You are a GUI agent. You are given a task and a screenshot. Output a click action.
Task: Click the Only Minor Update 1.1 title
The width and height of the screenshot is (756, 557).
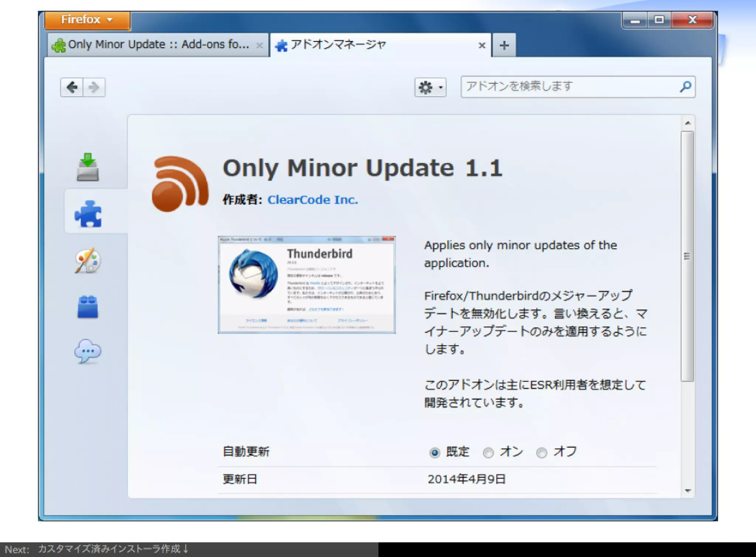pyautogui.click(x=362, y=168)
